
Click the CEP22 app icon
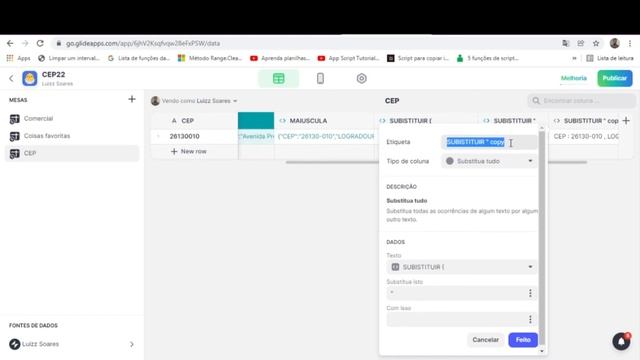point(30,78)
